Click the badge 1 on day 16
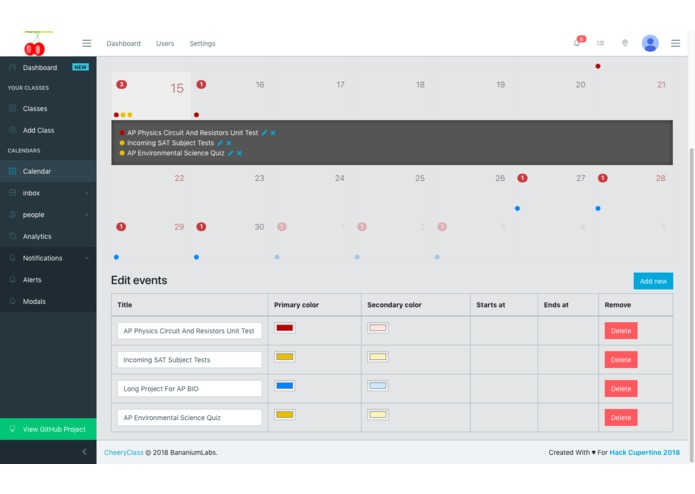 (x=201, y=84)
